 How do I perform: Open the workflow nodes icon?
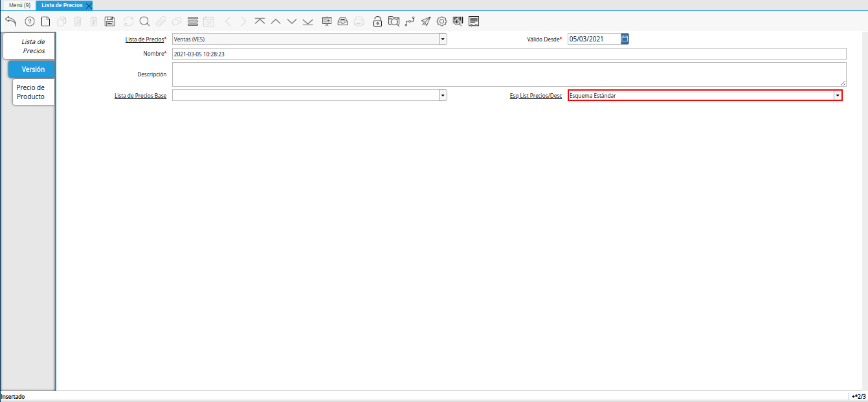click(x=410, y=21)
